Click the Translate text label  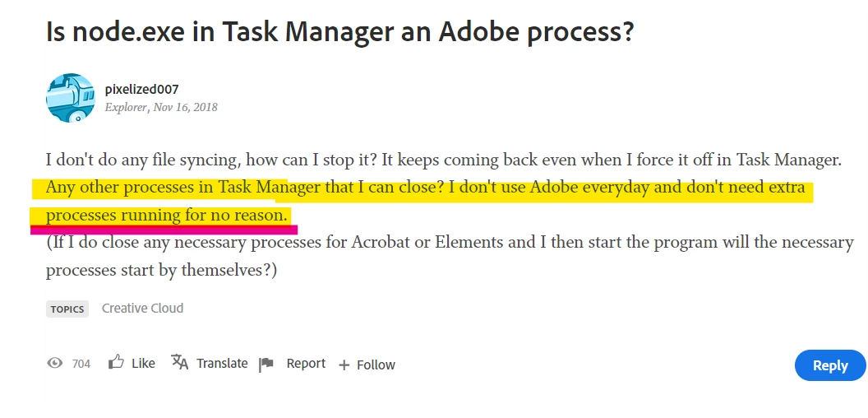pyautogui.click(x=222, y=363)
